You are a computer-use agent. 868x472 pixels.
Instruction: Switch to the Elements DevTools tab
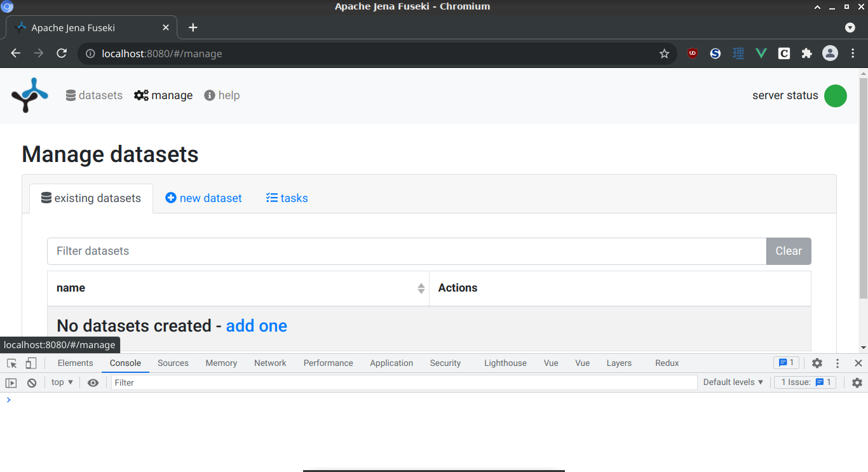pos(75,363)
